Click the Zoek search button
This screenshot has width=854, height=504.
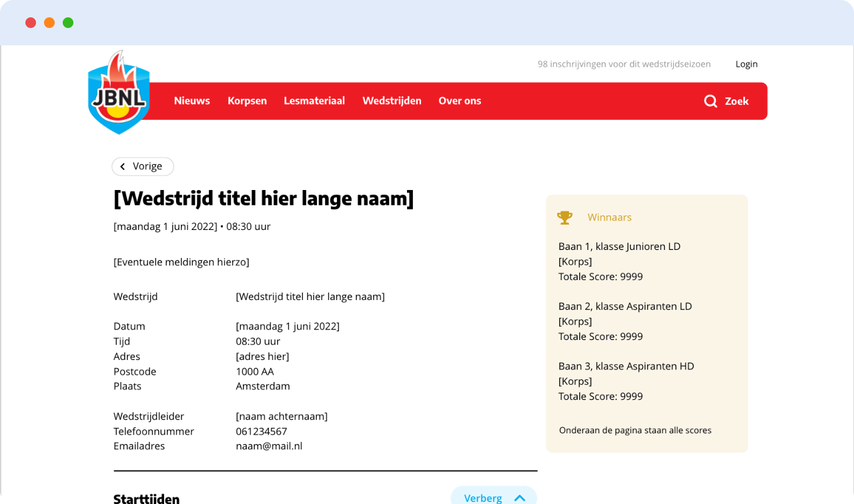tap(727, 101)
